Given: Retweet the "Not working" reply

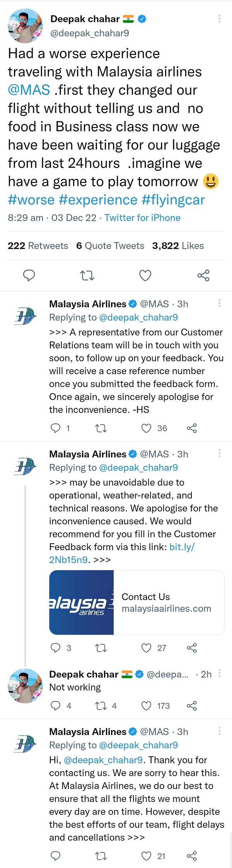Looking at the screenshot, I should tap(101, 706).
